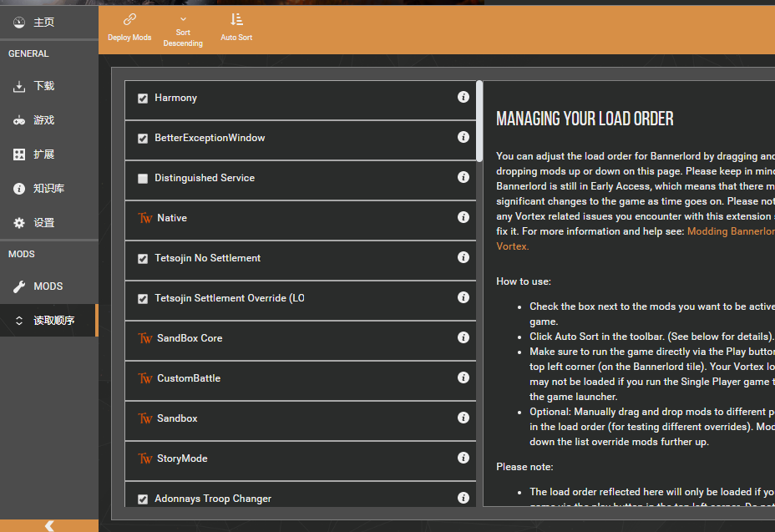
Task: Show info for Adonnays Troop Changer
Action: click(463, 498)
